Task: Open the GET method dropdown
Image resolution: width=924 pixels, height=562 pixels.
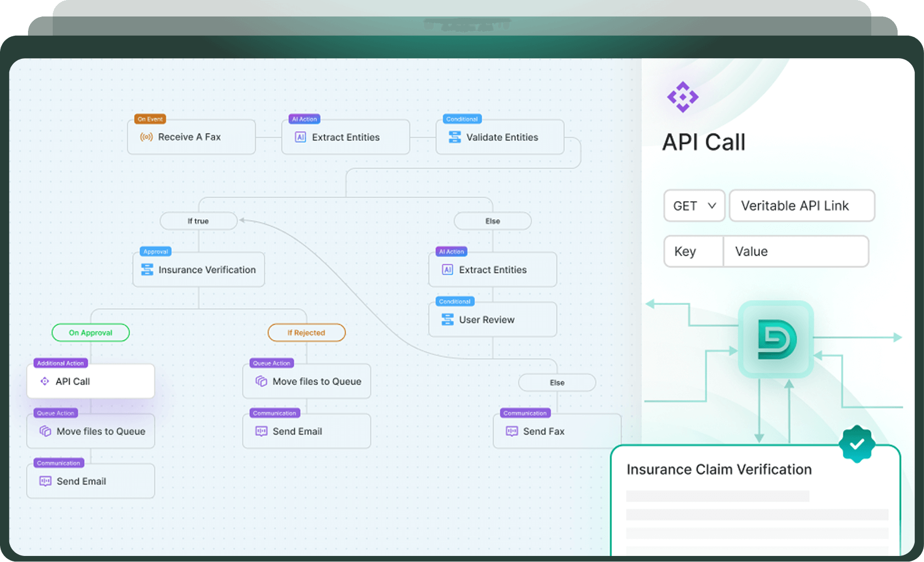Action: point(694,205)
